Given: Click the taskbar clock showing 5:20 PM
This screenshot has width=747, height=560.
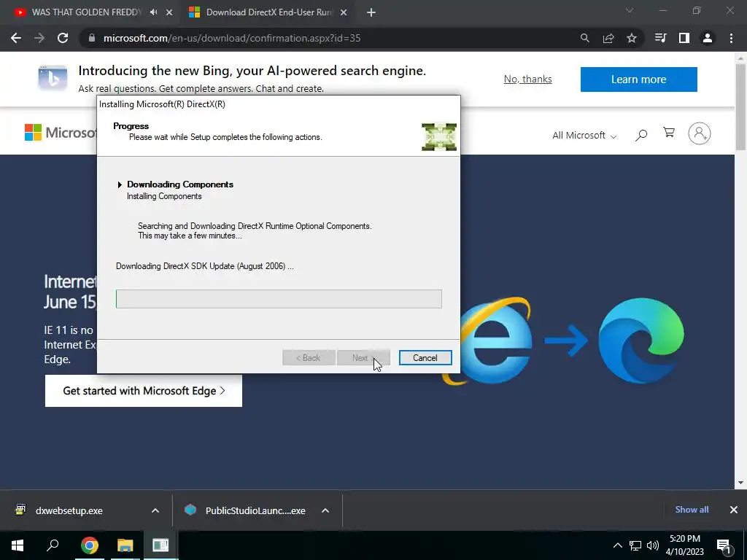Looking at the screenshot, I should (684, 545).
